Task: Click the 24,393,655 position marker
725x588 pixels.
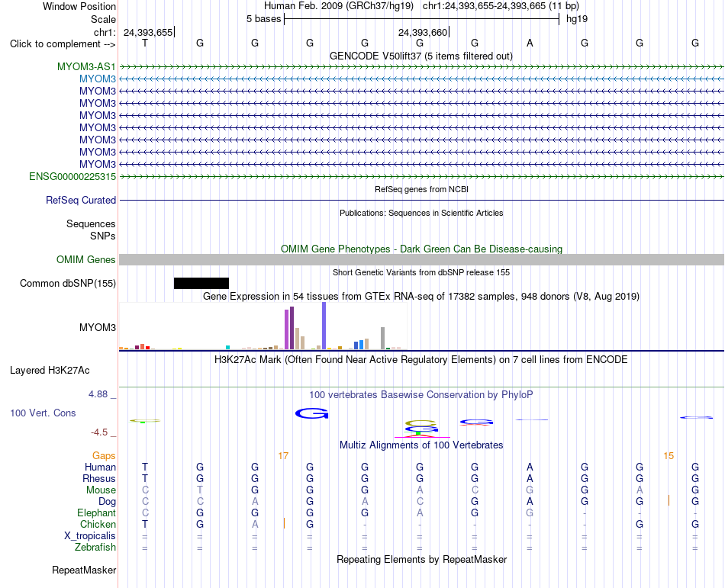Action: [x=148, y=32]
